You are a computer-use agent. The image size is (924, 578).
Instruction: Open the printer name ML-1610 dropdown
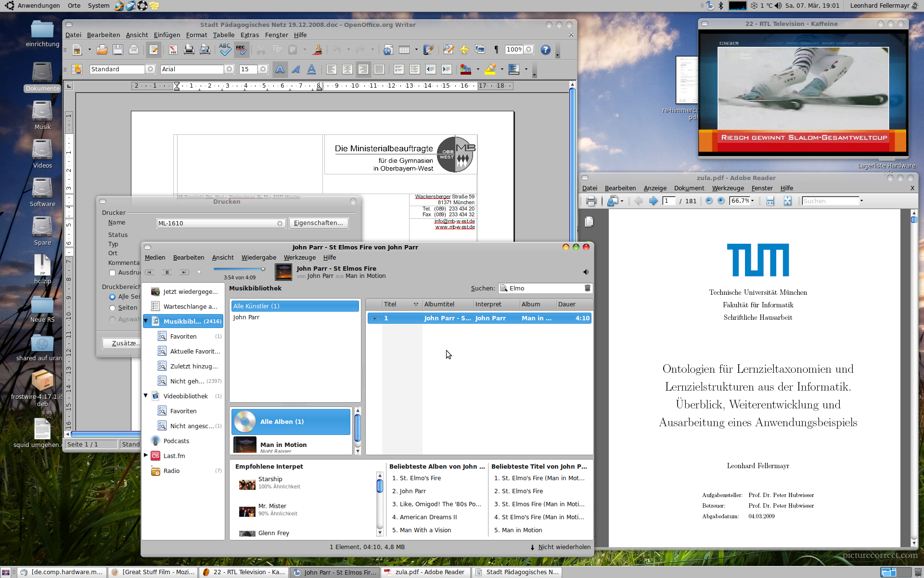click(280, 223)
